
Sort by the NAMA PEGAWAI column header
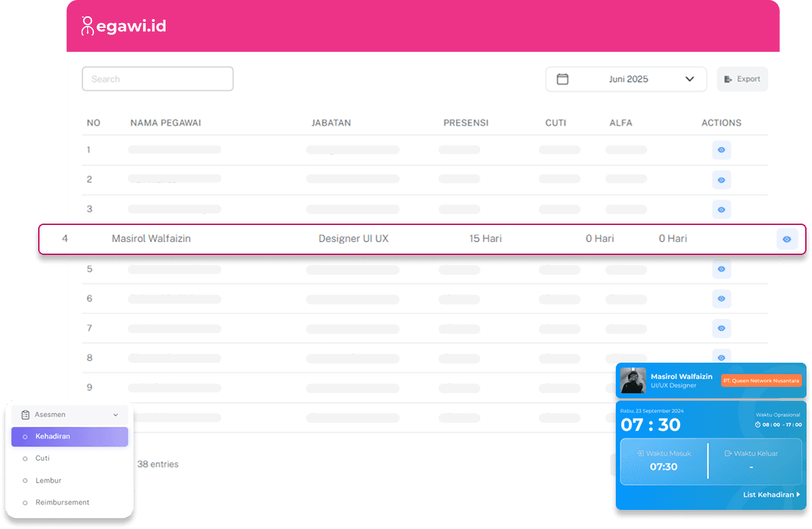point(166,123)
